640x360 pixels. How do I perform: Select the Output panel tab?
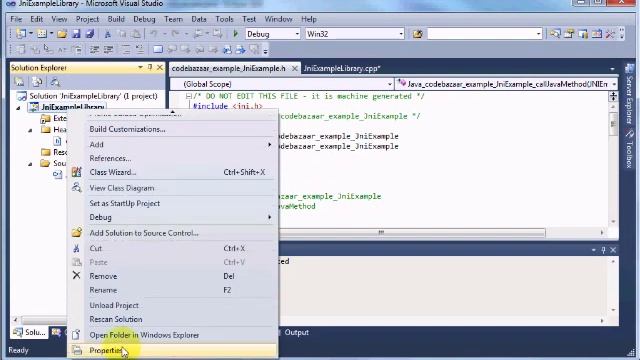click(x=297, y=333)
